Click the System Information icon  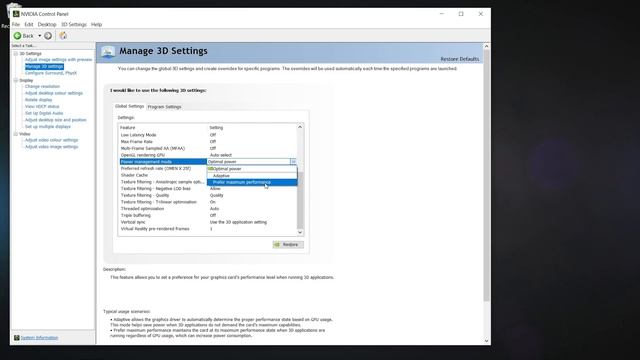pos(17,338)
